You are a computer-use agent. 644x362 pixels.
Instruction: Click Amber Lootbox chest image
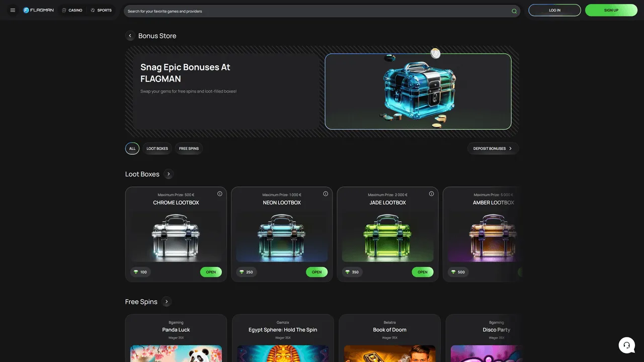pos(484,236)
